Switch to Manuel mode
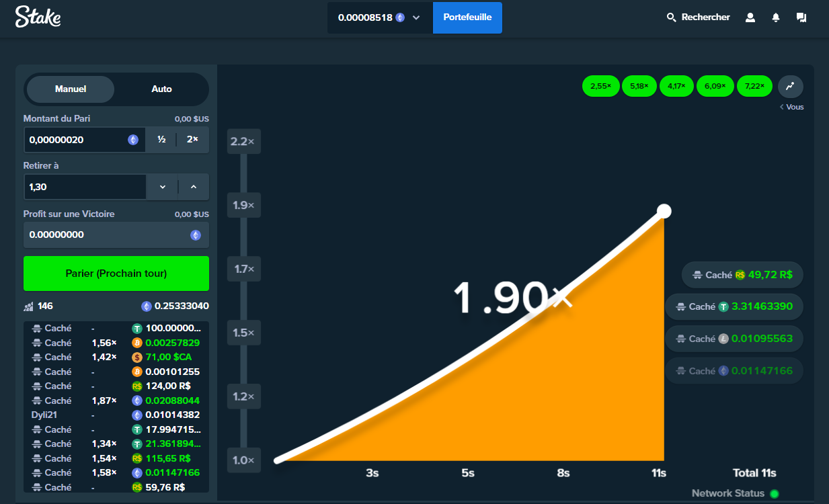Image resolution: width=829 pixels, height=504 pixels. click(71, 89)
